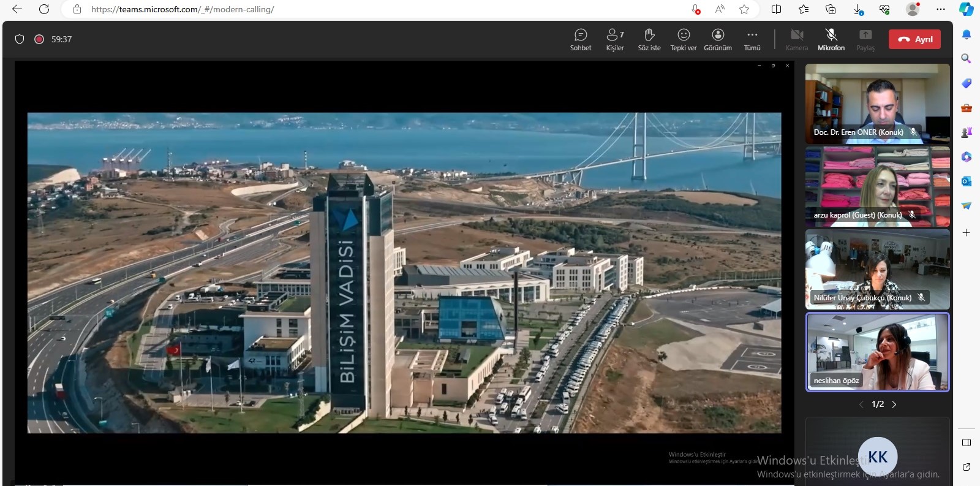Leave the meeting with Ayrıl button
The width and height of the screenshot is (980, 486).
914,39
